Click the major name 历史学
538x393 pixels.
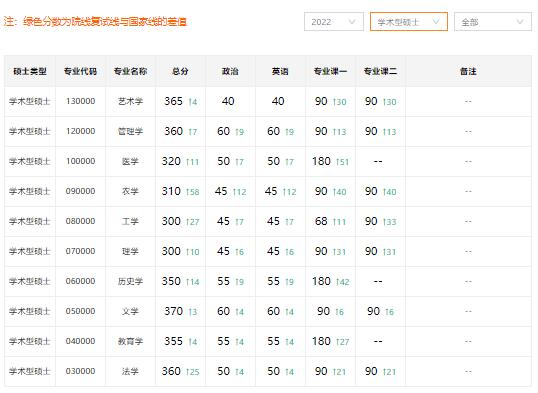pos(130,281)
